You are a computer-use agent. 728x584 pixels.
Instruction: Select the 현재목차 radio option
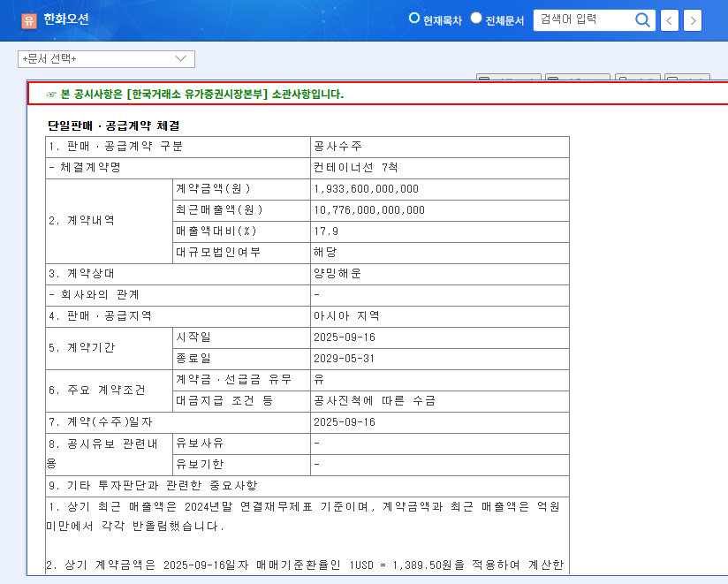point(413,18)
